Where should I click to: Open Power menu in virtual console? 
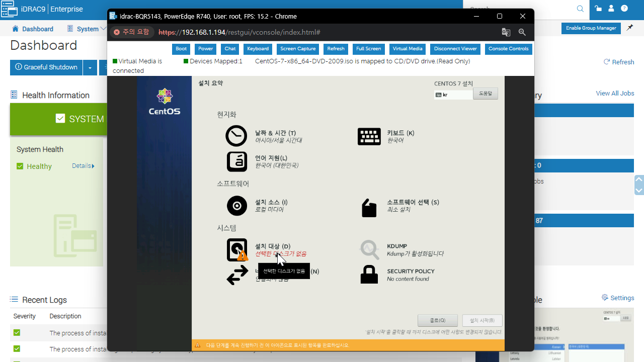click(205, 49)
